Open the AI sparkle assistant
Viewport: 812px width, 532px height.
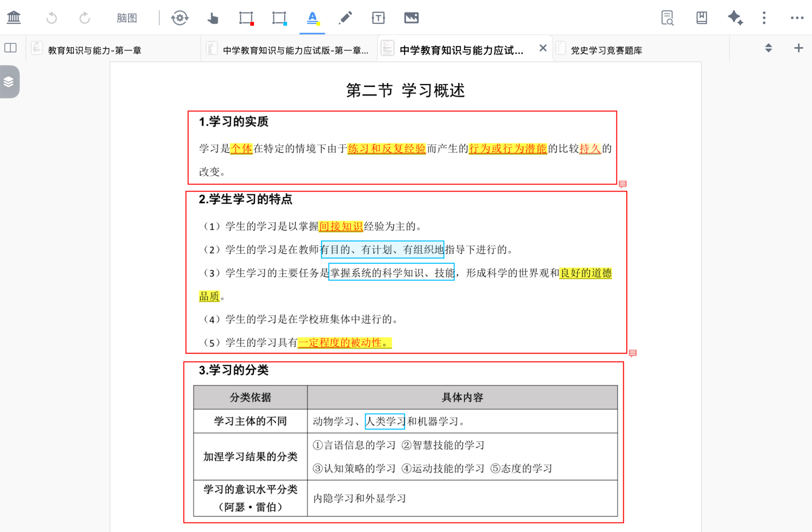[735, 18]
